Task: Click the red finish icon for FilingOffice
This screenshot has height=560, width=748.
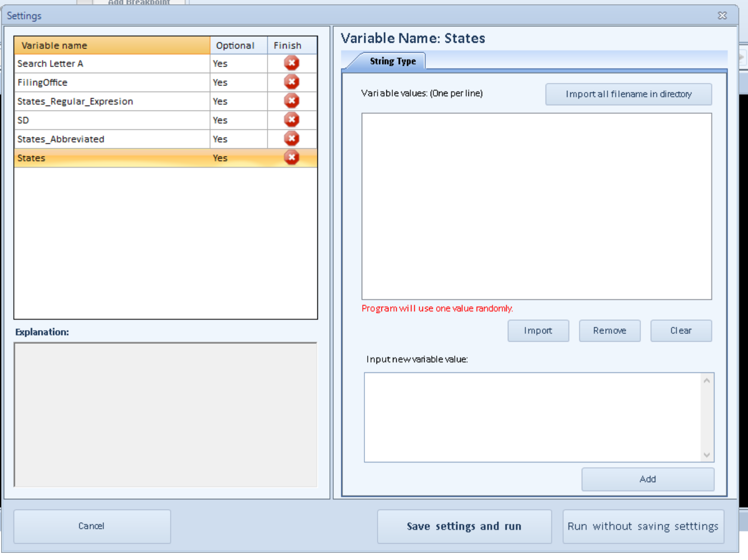Action: coord(292,82)
